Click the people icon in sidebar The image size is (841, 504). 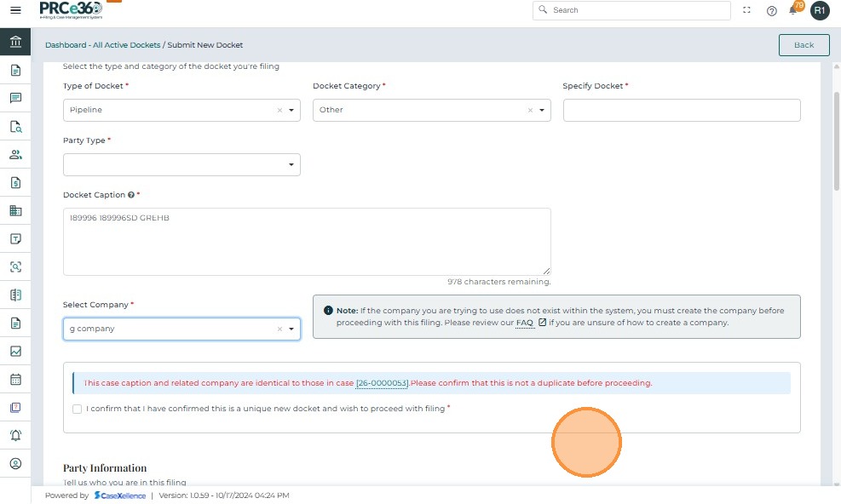[15, 155]
